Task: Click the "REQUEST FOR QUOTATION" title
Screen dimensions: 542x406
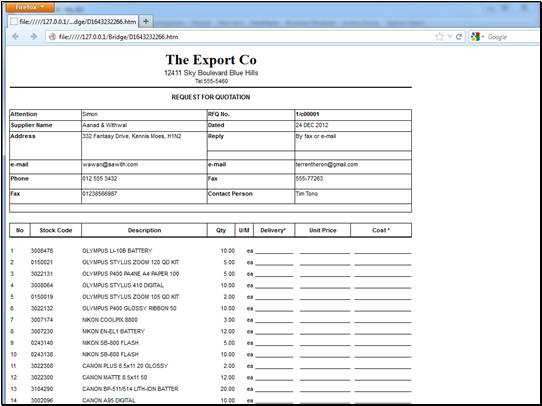Action: coord(211,97)
